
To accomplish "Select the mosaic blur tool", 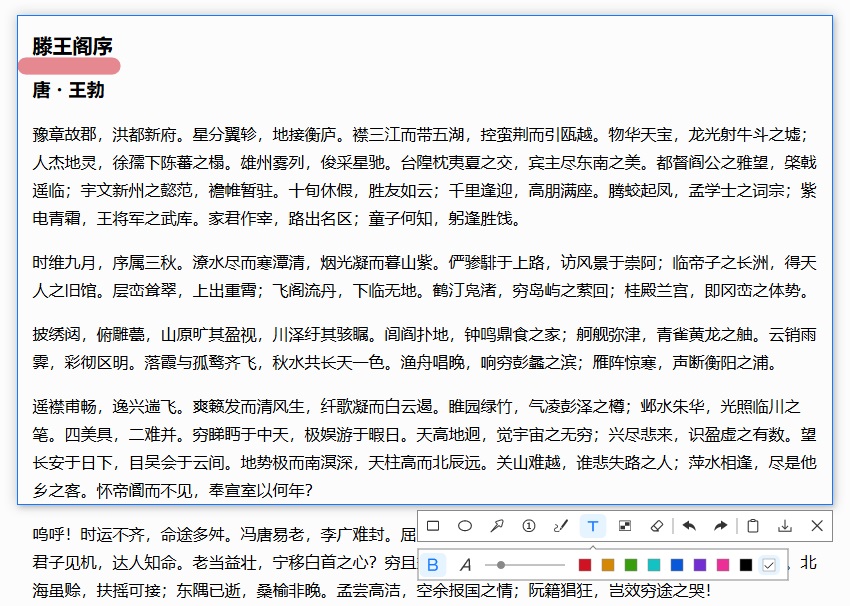I will click(624, 526).
